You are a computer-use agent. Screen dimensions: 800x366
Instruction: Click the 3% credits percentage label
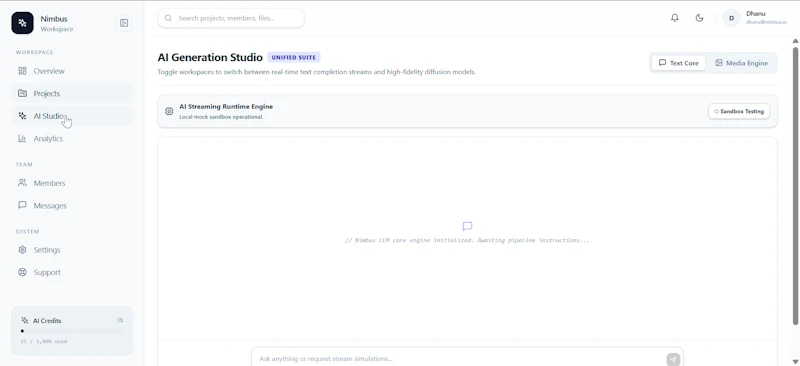pyautogui.click(x=120, y=321)
